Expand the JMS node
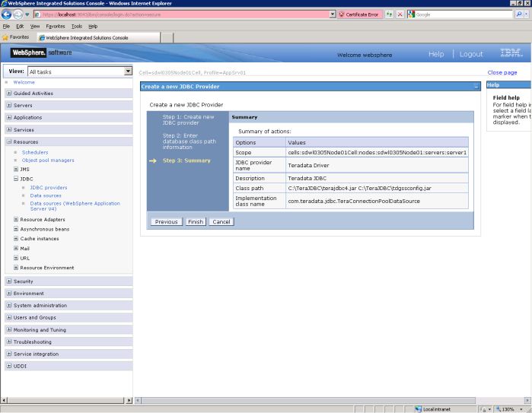The image size is (532, 413). pyautogui.click(x=16, y=169)
